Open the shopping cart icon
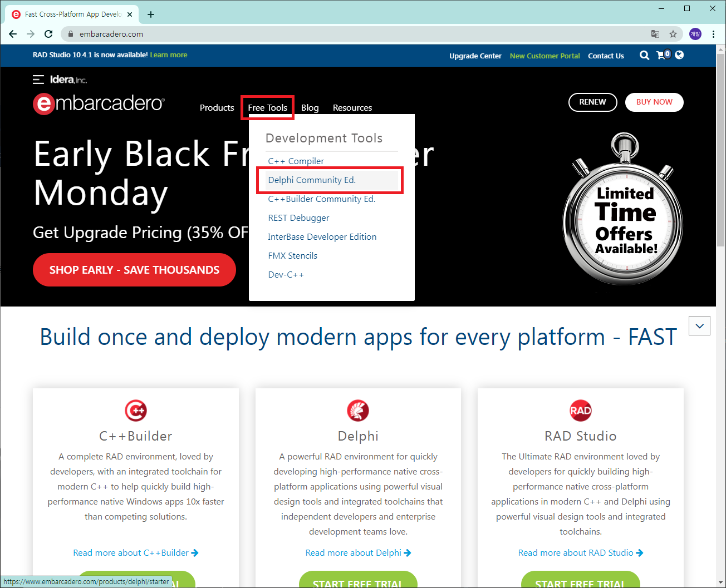The width and height of the screenshot is (726, 588). (663, 55)
